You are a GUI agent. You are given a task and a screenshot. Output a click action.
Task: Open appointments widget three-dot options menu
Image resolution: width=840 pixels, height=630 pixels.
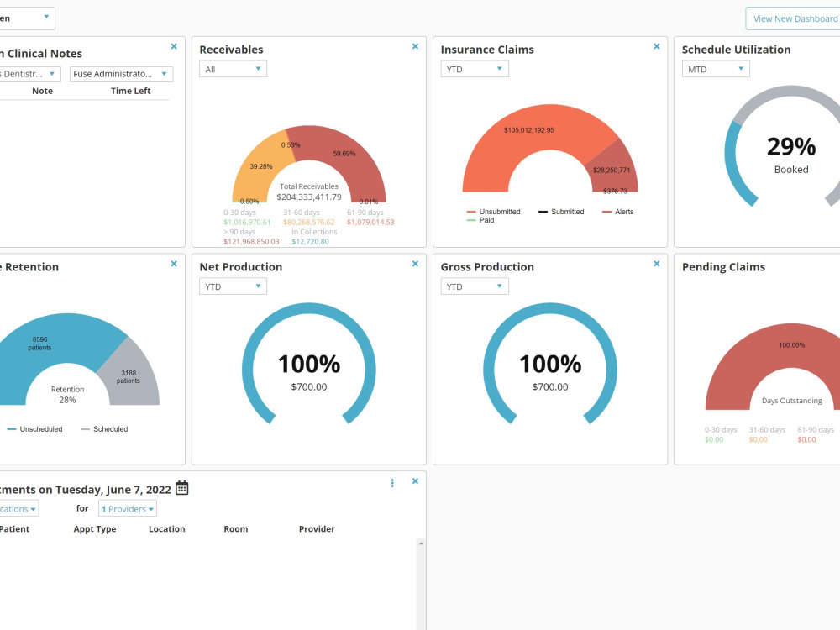point(392,483)
